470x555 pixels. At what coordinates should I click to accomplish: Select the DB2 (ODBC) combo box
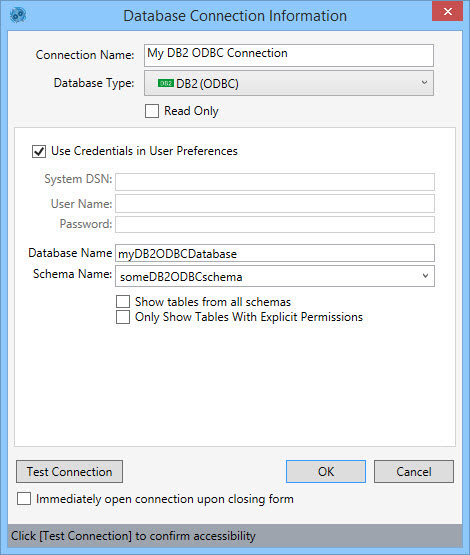coord(288,83)
